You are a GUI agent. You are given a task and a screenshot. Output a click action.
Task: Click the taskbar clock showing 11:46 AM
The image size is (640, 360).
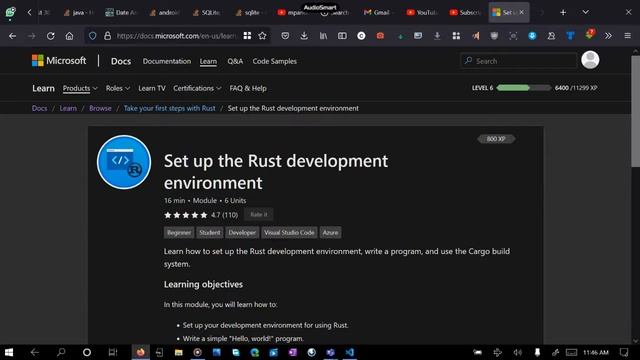pos(596,352)
